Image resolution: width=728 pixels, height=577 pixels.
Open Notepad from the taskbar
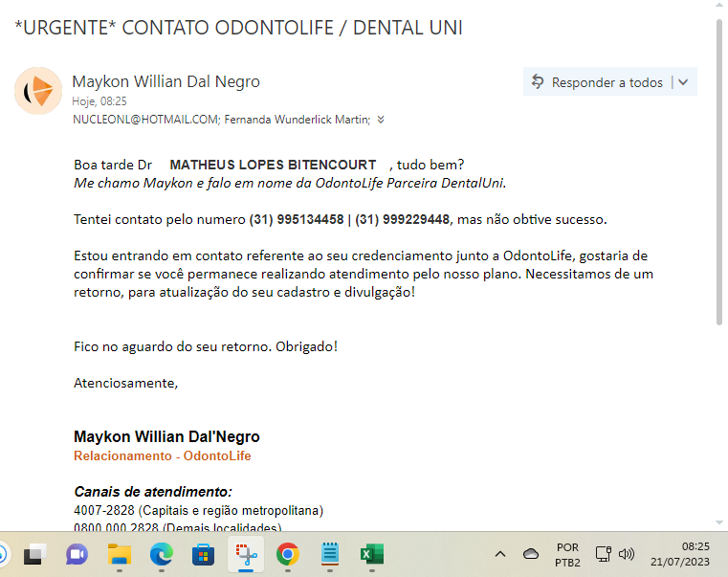tap(330, 554)
